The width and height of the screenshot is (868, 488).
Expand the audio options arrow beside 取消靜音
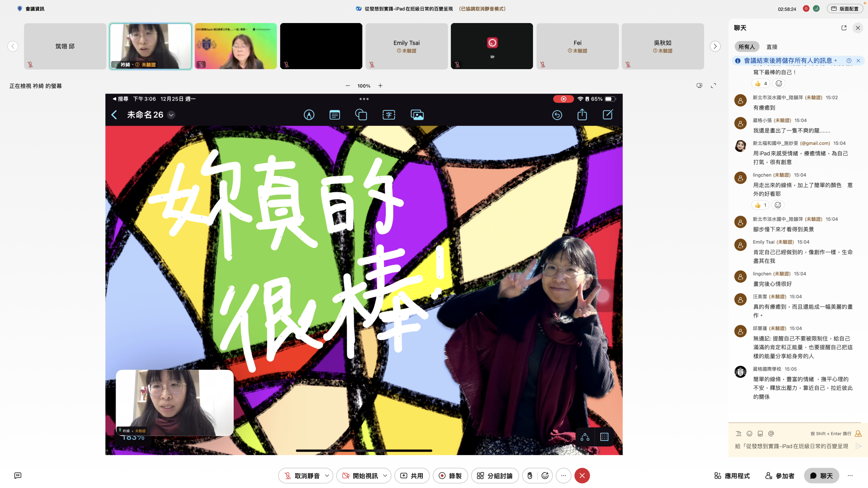coord(327,475)
